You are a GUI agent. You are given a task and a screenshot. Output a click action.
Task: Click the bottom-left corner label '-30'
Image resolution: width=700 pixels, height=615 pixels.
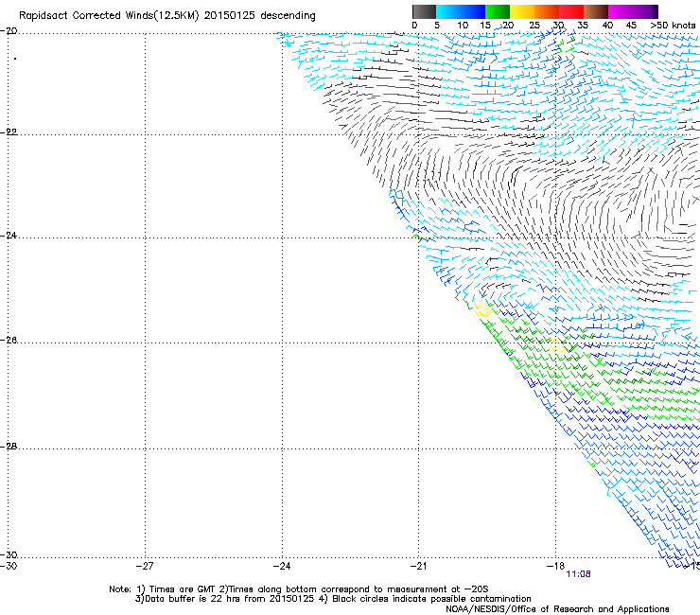tap(9, 566)
